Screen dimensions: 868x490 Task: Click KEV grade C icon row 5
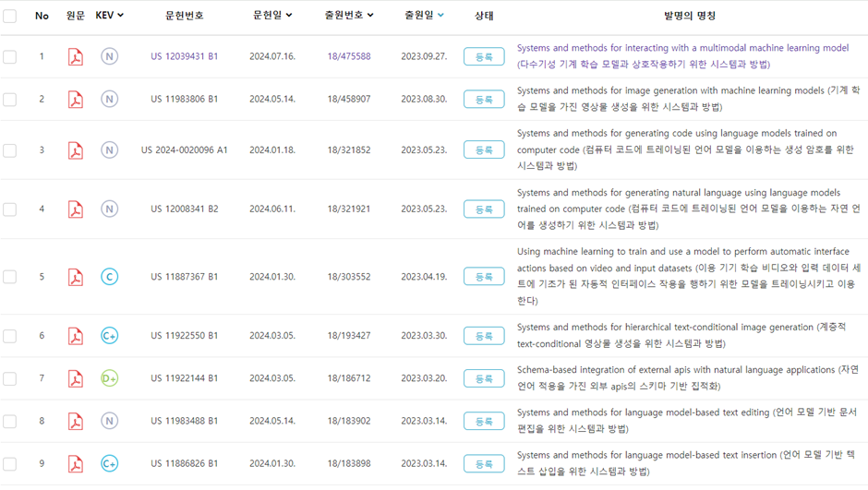(x=109, y=277)
